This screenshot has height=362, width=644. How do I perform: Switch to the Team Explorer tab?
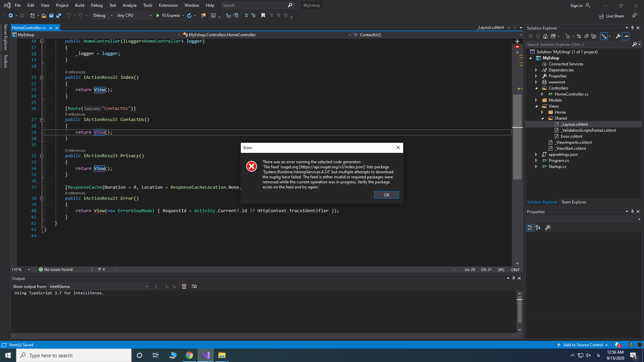[574, 202]
